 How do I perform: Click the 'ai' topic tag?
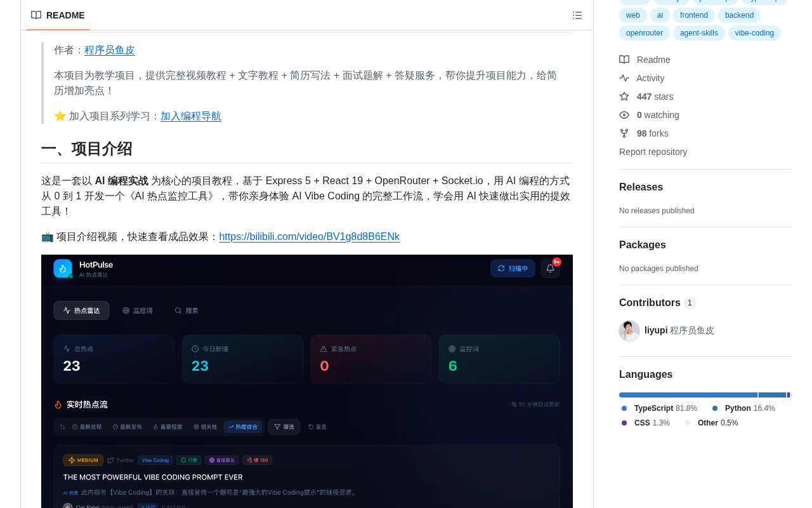(660, 15)
